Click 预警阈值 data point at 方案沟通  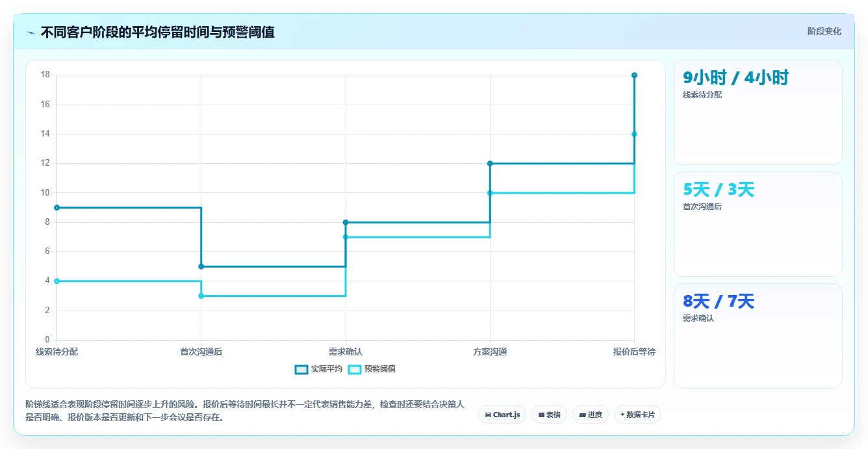pyautogui.click(x=490, y=192)
